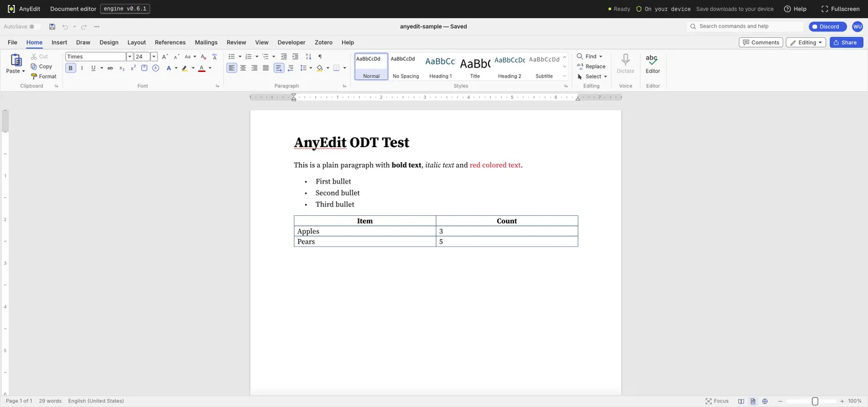The height and width of the screenshot is (407, 868).
Task: Toggle left alignment button
Action: point(231,68)
